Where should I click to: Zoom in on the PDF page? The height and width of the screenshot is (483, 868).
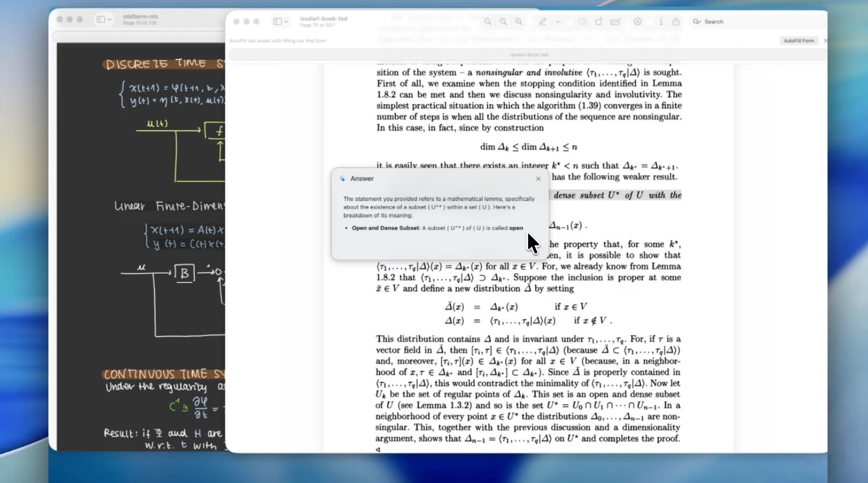(x=518, y=22)
